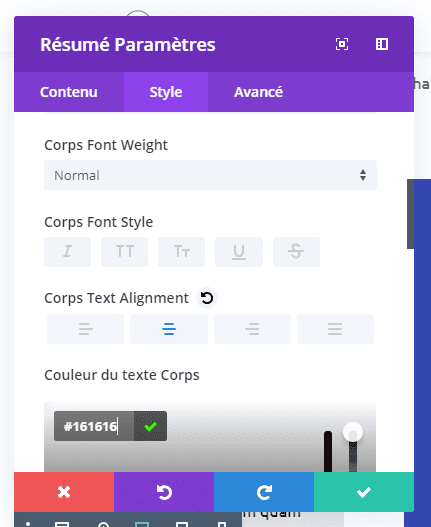
Task: Align body text center
Action: [x=169, y=329]
